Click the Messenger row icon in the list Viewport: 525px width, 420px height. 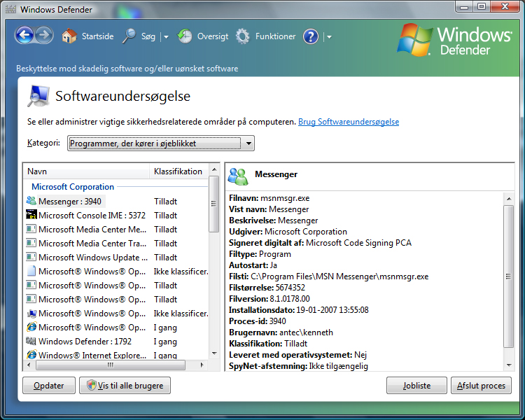click(31, 201)
